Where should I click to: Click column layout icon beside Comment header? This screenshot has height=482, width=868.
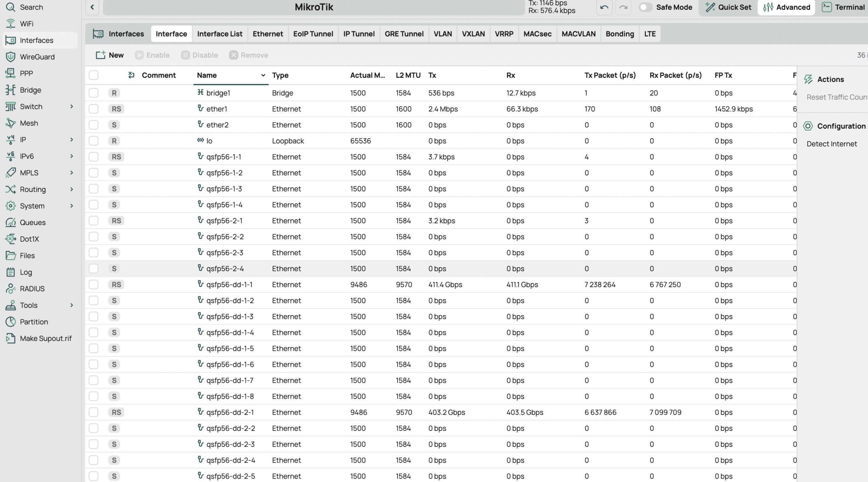pos(132,75)
